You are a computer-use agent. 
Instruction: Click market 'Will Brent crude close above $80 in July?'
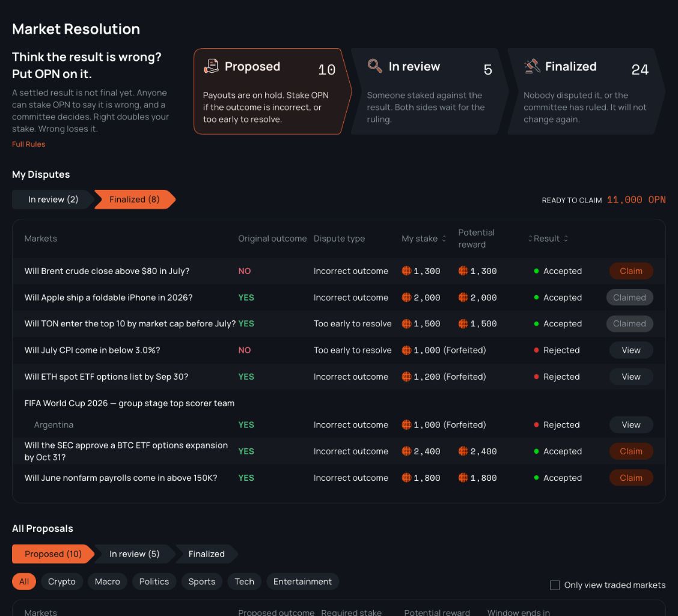[x=107, y=271]
